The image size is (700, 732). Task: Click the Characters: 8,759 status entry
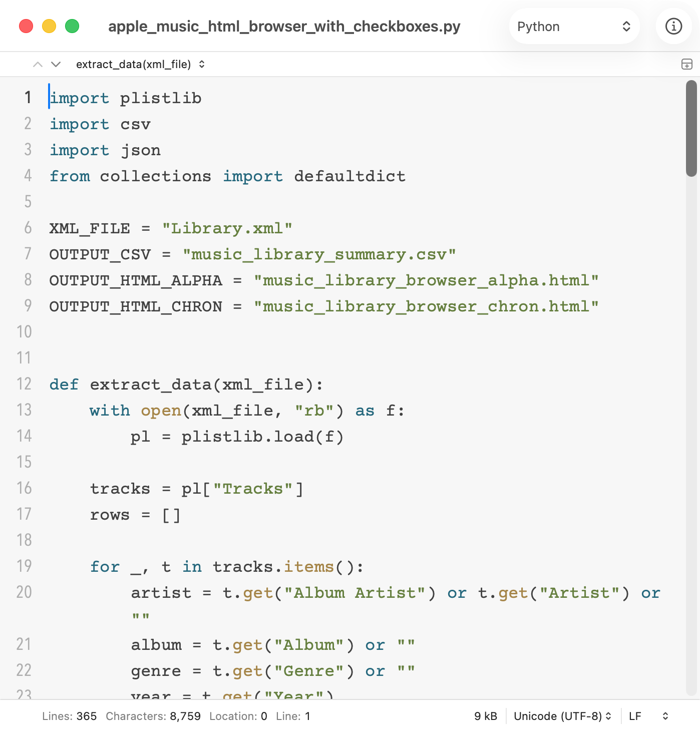tap(153, 716)
